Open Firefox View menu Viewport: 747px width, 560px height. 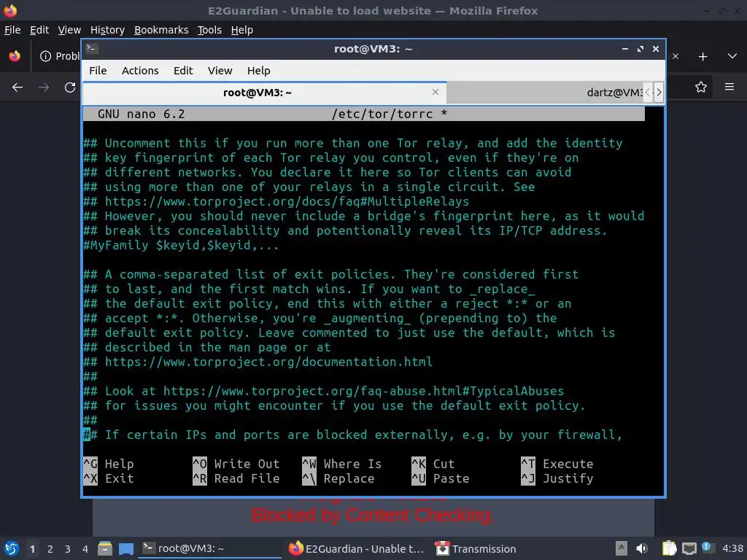point(69,30)
